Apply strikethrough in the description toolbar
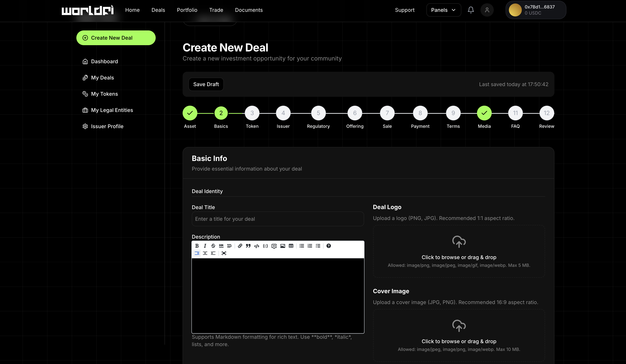 point(213,246)
